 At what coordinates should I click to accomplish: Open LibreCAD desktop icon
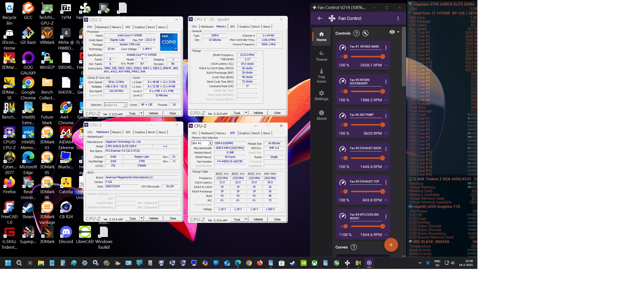coord(85,235)
